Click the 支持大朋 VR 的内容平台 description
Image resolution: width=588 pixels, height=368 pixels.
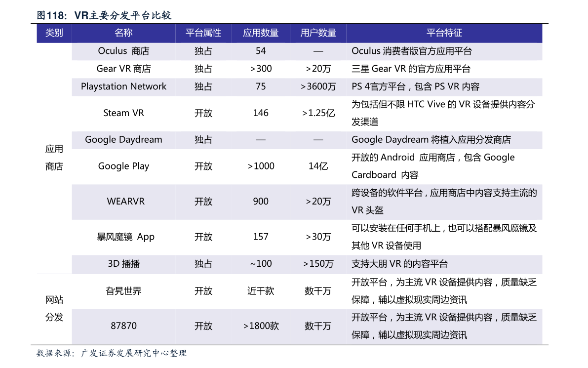399,264
